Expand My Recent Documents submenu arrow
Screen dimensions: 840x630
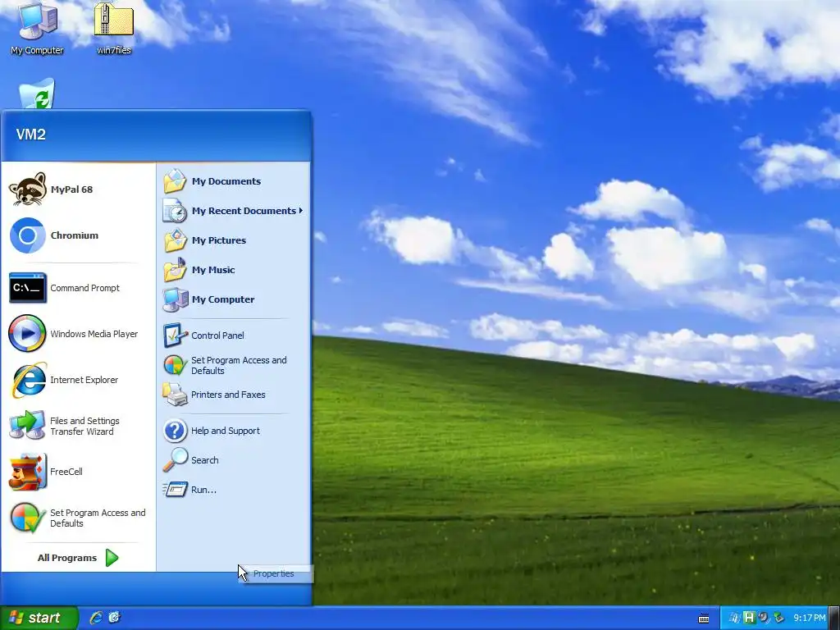(x=301, y=211)
